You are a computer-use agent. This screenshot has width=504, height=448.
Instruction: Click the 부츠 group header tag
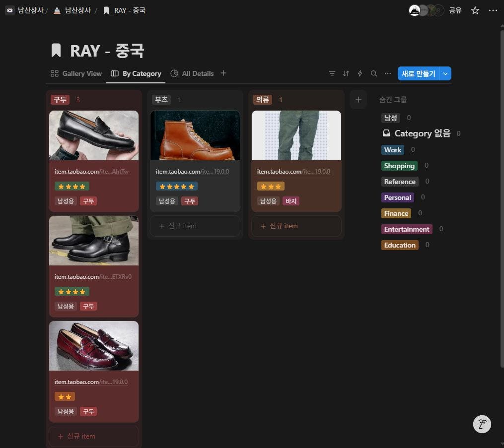(x=161, y=100)
